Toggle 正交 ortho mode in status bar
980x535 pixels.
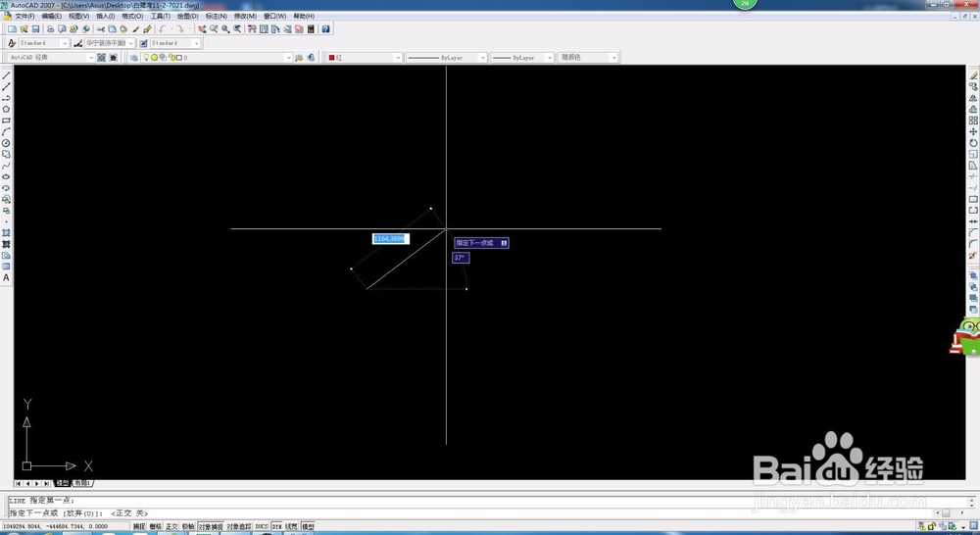pyautogui.click(x=171, y=527)
